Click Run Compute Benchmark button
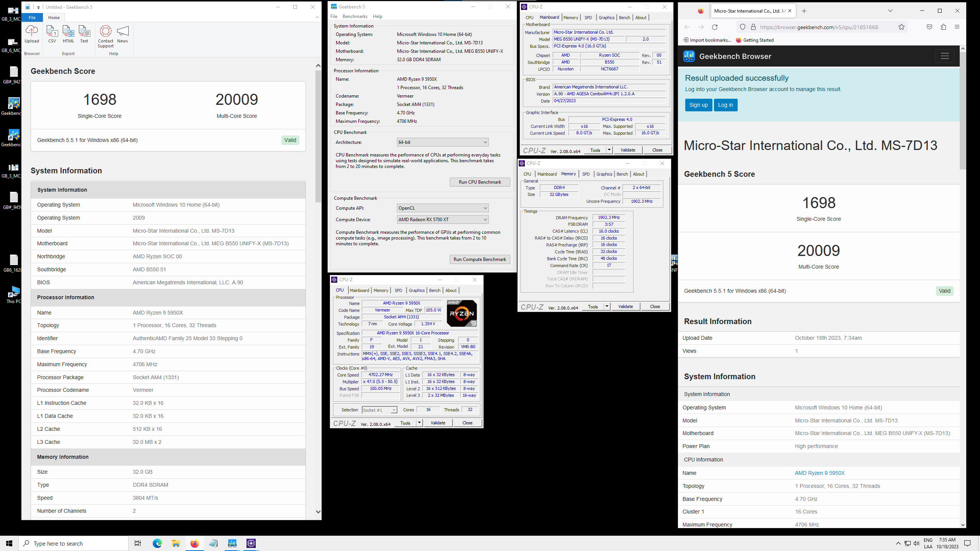This screenshot has height=551, width=980. 480,259
